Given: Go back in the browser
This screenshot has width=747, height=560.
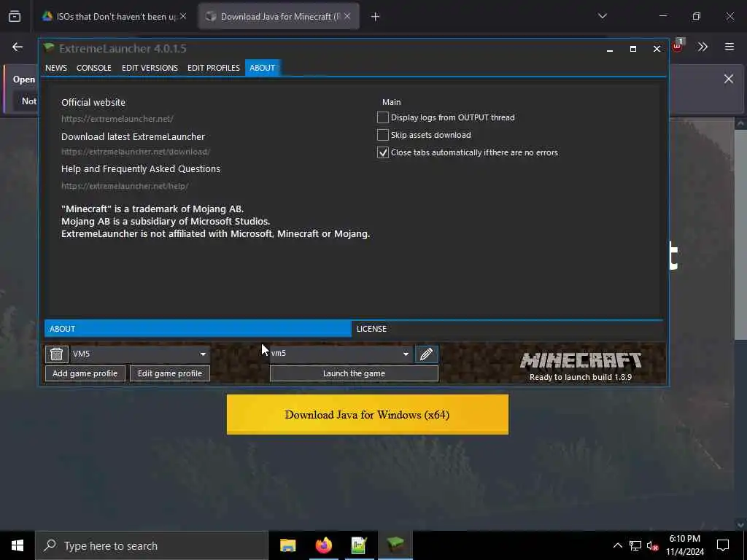Looking at the screenshot, I should coord(18,47).
